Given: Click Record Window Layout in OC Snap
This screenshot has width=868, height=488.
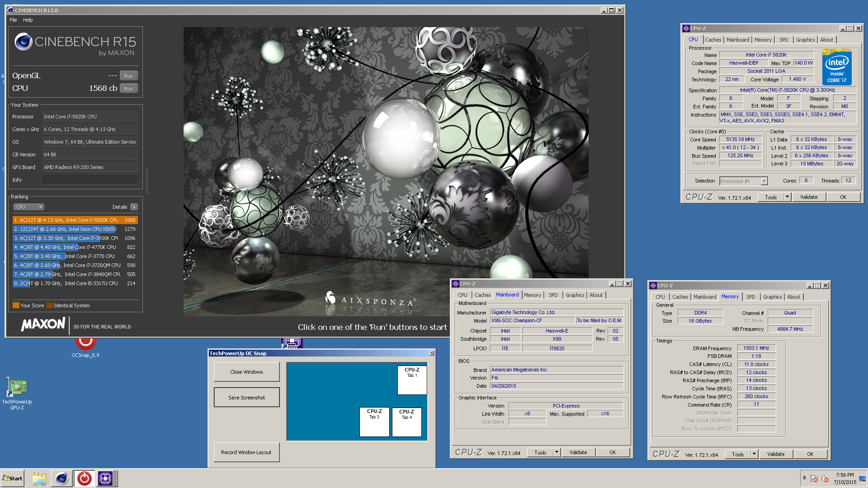Looking at the screenshot, I should (x=246, y=452).
